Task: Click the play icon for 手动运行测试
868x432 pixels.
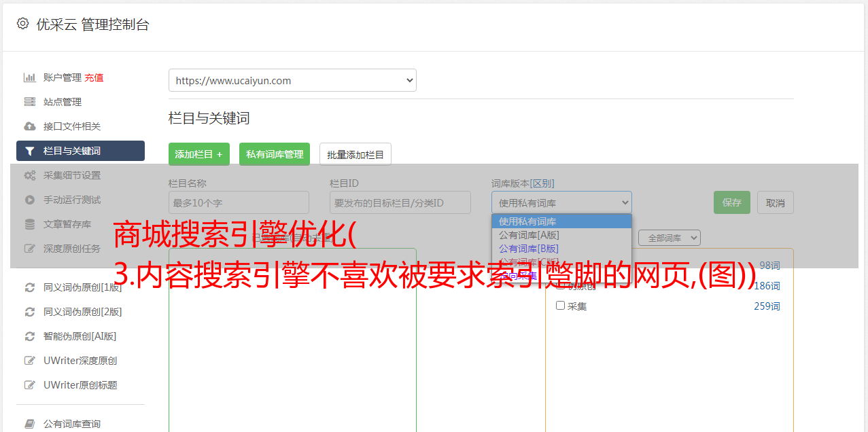Action: click(x=29, y=200)
